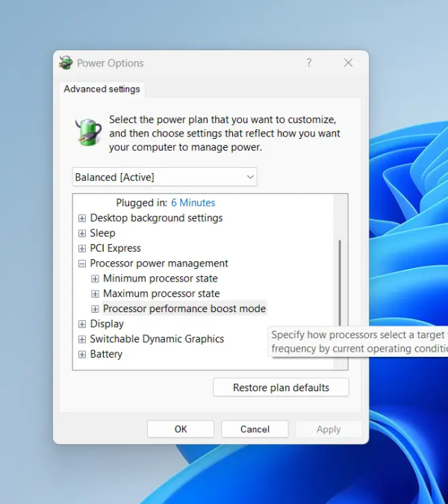Open the Balanced [Active] power plan dropdown
The image size is (448, 504).
tap(164, 177)
